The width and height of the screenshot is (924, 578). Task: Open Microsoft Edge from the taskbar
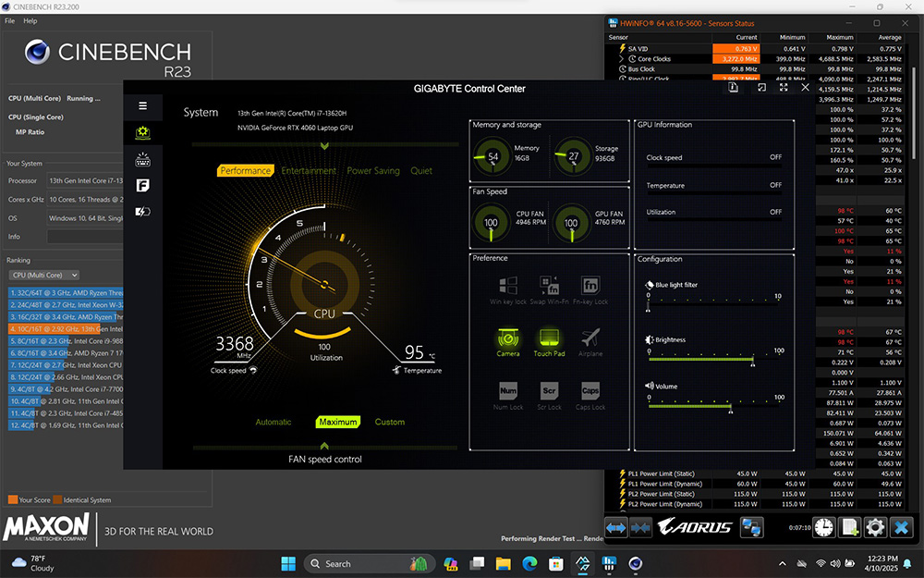[529, 564]
